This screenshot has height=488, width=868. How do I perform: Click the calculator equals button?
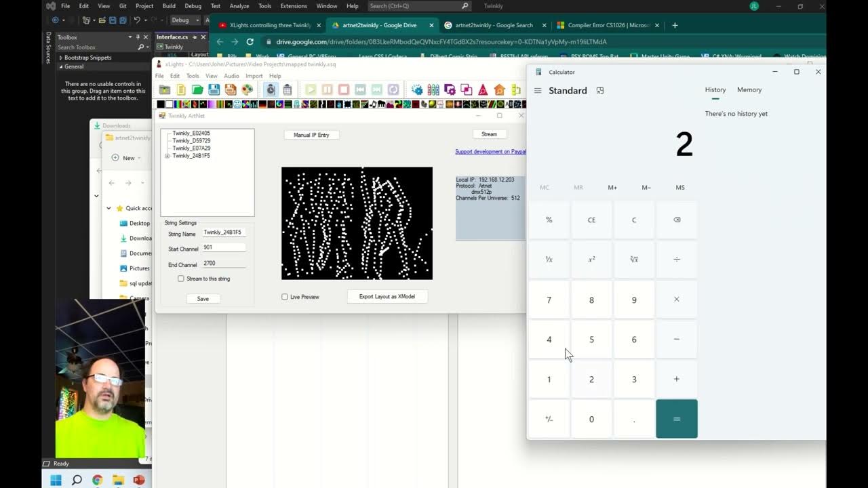coord(677,419)
